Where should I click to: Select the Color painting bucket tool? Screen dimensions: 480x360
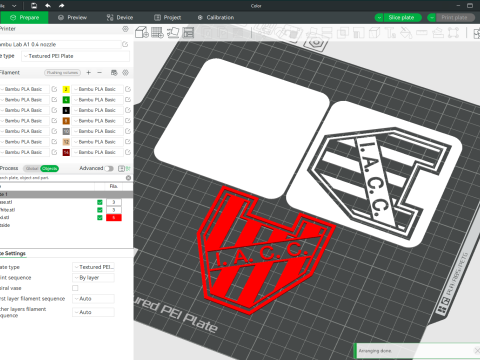coord(406,33)
